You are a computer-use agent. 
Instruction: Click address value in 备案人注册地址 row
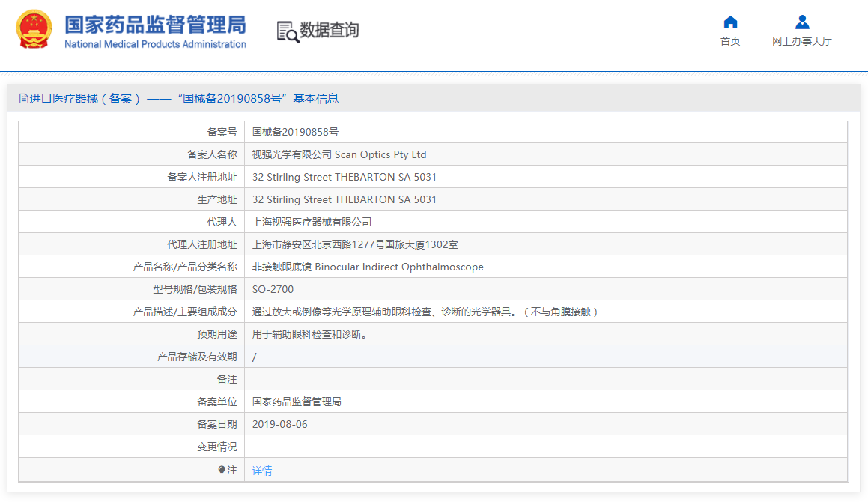tap(345, 177)
